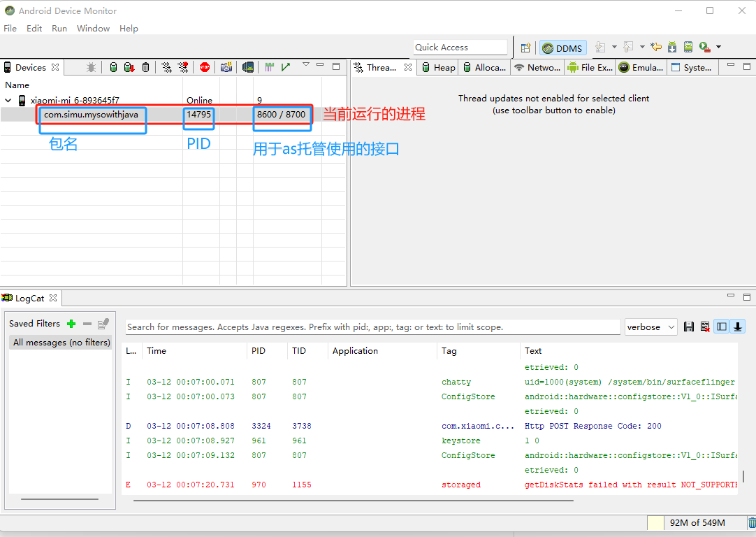Click the Debug selected process bug icon
Screen dimensions: 756x537
[91, 68]
